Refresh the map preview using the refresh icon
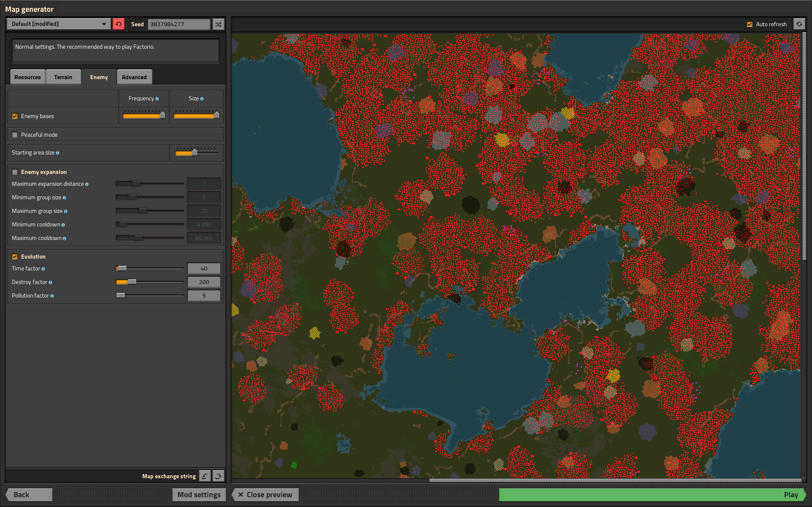Screen dimensions: 812x507 (x=799, y=24)
